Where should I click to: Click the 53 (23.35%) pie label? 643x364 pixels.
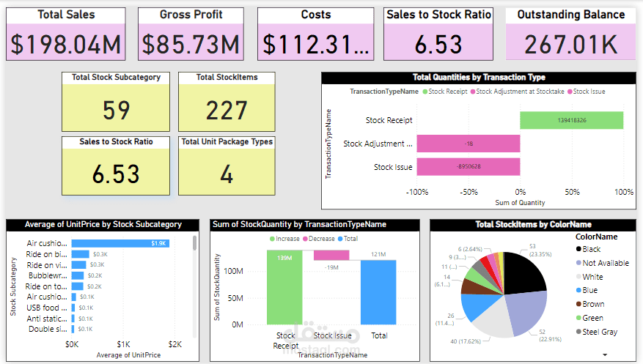tap(540, 250)
